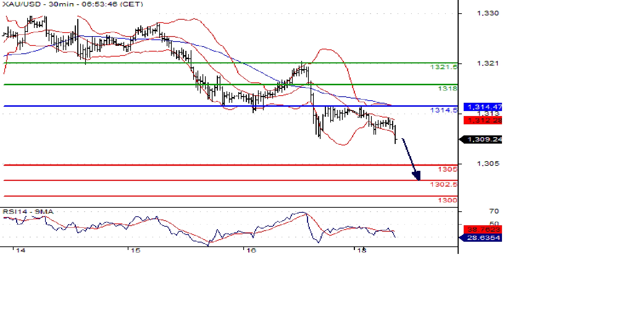Click the XAU/USD 30min chart title
This screenshot has height=313, width=644.
(73, 4)
